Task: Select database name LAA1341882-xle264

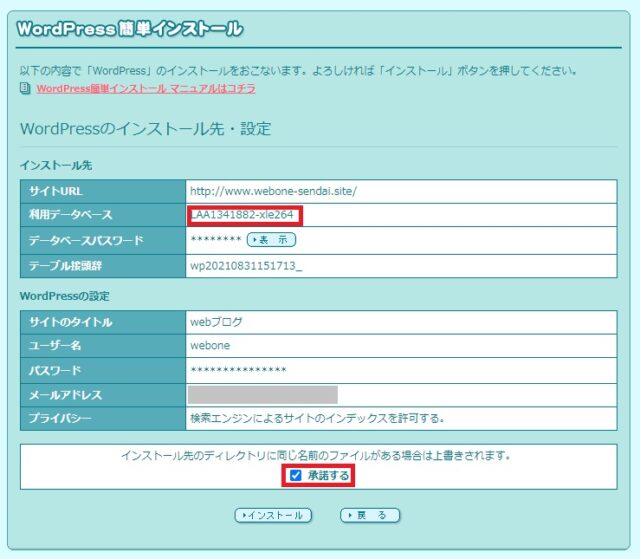Action: click(242, 215)
